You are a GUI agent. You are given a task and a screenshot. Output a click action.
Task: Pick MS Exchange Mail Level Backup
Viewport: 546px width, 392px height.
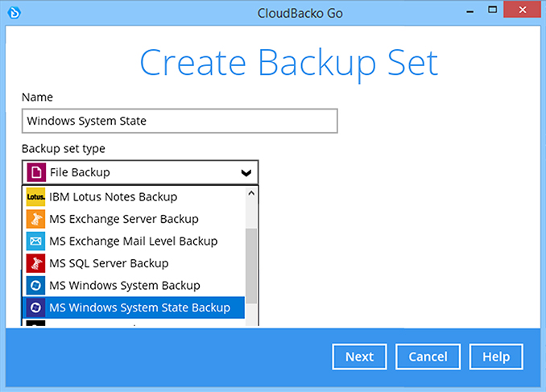(x=134, y=241)
